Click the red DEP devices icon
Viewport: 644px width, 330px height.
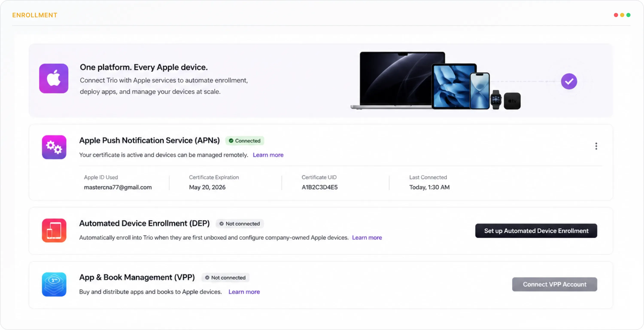click(x=54, y=231)
